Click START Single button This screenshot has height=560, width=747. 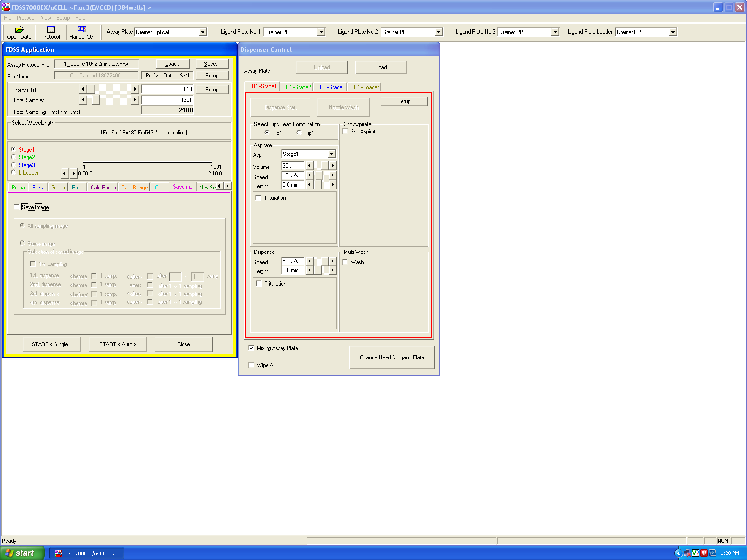click(52, 344)
